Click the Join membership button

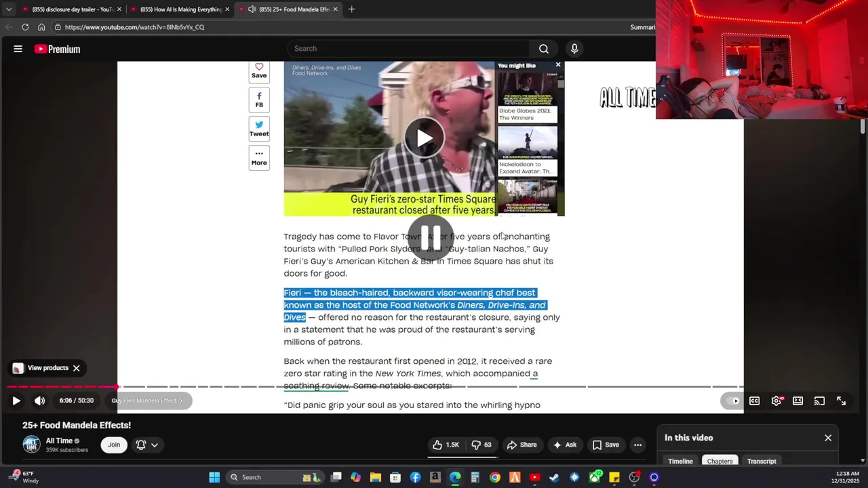(x=114, y=445)
